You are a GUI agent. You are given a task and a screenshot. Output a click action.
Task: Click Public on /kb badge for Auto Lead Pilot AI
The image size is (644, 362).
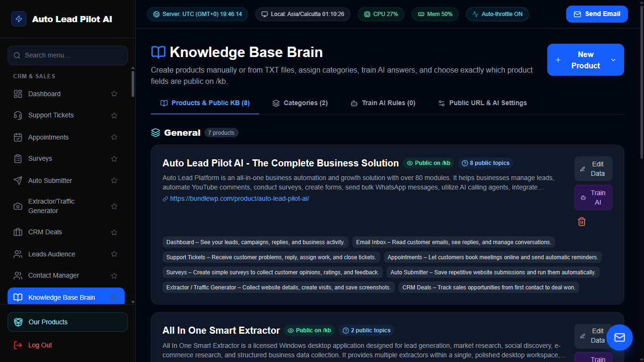(428, 163)
